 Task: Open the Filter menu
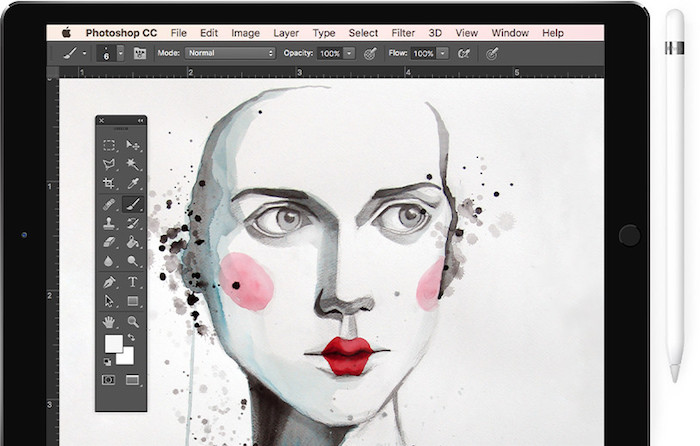click(x=404, y=33)
